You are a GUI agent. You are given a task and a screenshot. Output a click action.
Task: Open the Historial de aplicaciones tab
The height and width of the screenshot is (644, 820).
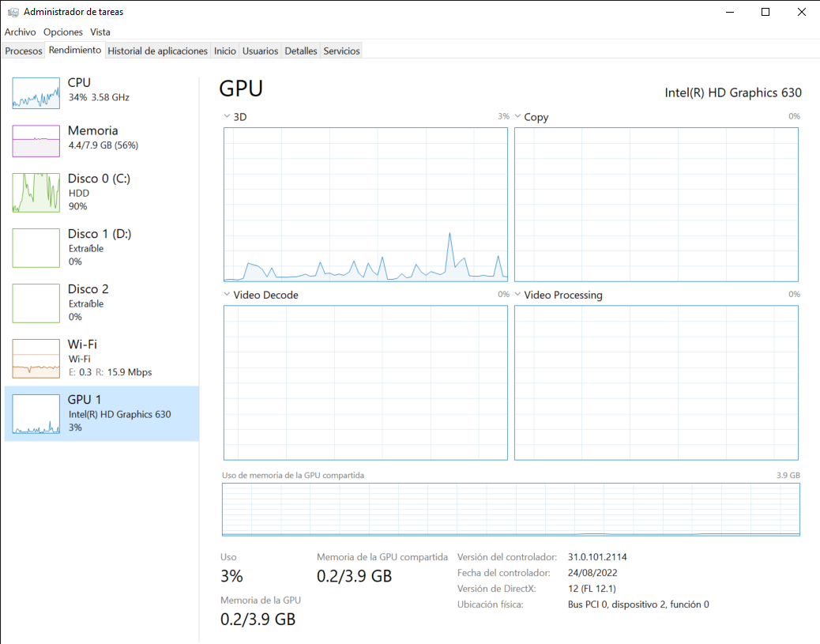157,51
